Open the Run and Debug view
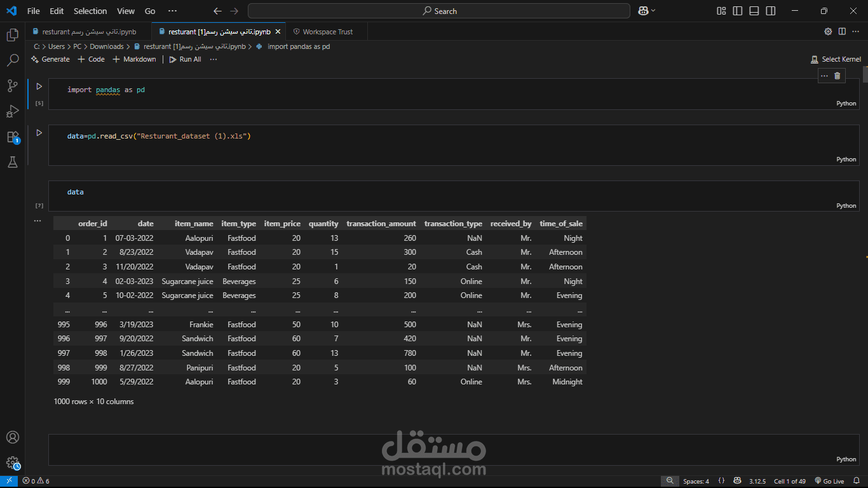Screen dimensions: 868x488 (x=12, y=111)
